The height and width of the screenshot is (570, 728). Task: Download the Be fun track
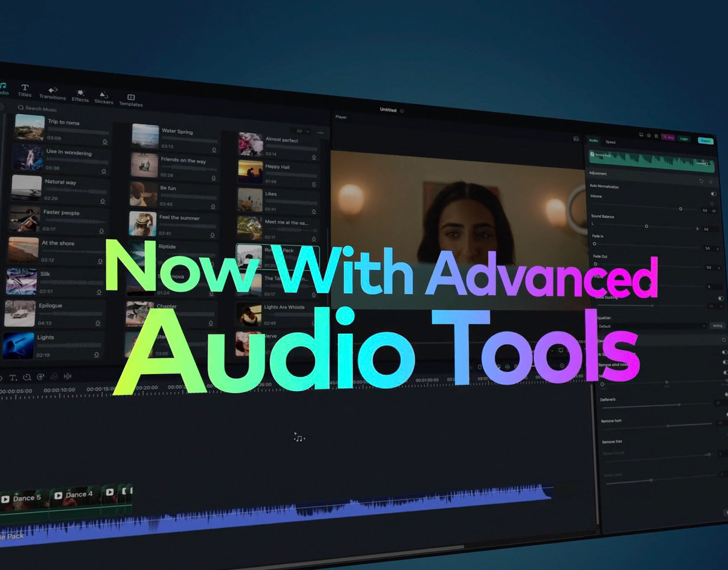point(212,207)
